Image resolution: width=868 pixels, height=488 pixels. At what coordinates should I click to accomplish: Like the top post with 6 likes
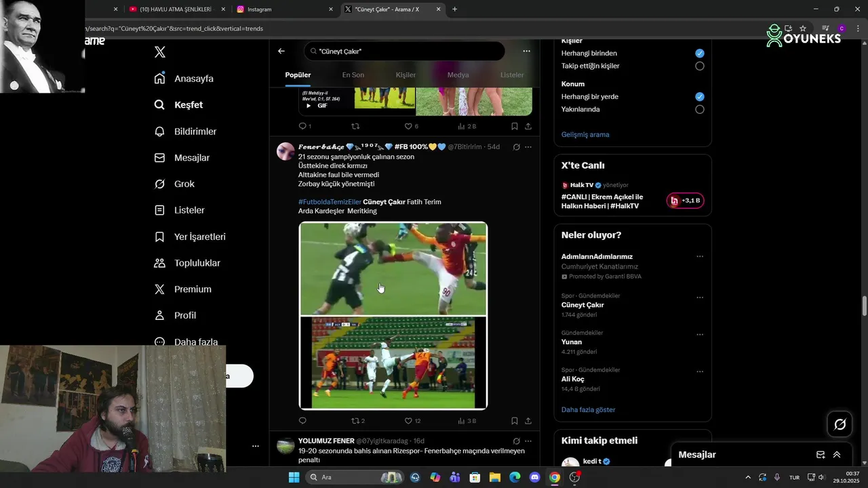pos(411,126)
